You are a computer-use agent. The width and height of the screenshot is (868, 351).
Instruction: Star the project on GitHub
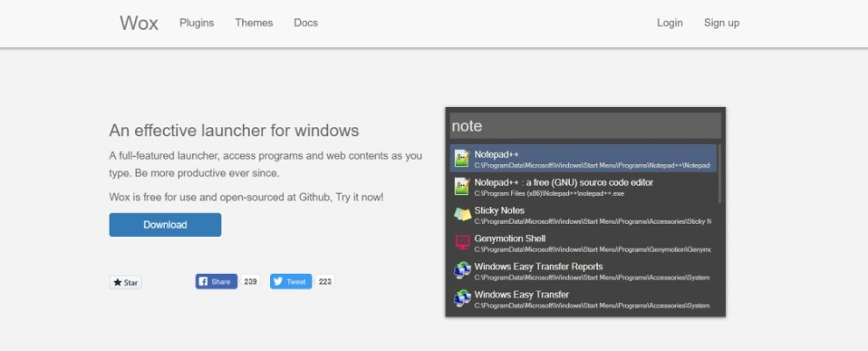click(x=125, y=283)
